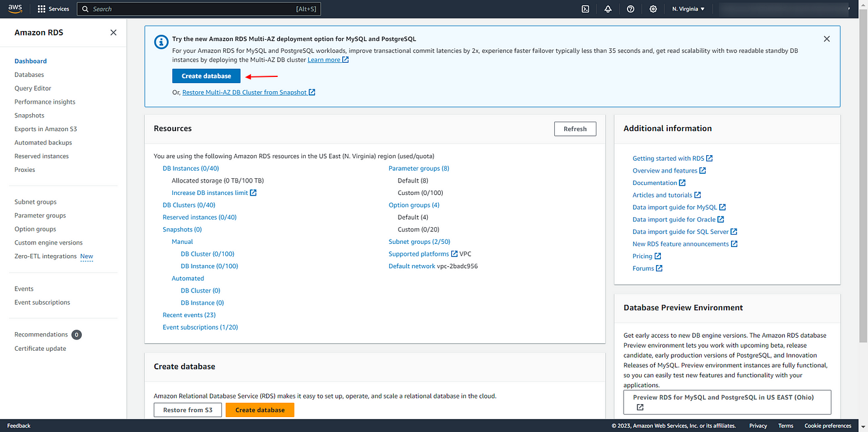Open Dashboard in the sidebar
Viewport: 868px width, 432px height.
(30, 61)
